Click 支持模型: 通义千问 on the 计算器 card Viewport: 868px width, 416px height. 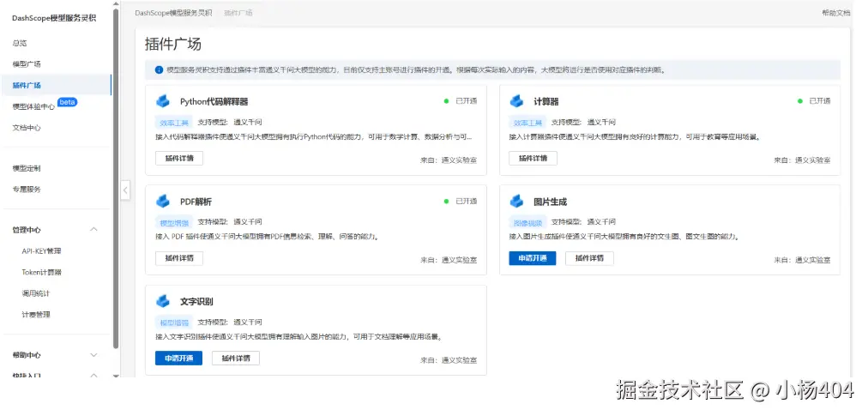(x=583, y=123)
